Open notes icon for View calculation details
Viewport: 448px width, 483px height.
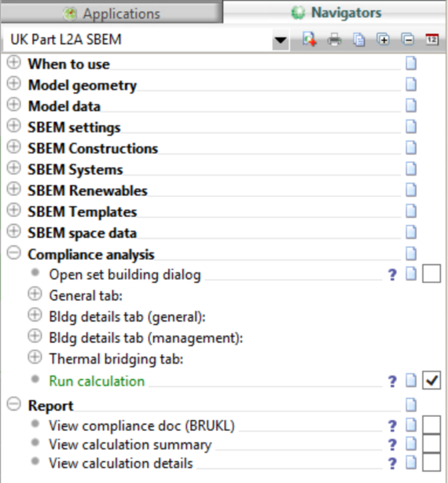coord(411,463)
